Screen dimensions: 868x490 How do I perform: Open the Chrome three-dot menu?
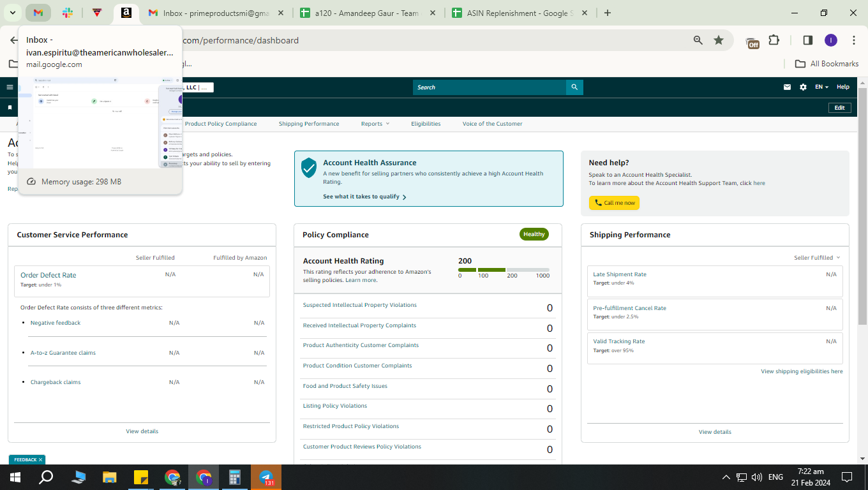[854, 40]
